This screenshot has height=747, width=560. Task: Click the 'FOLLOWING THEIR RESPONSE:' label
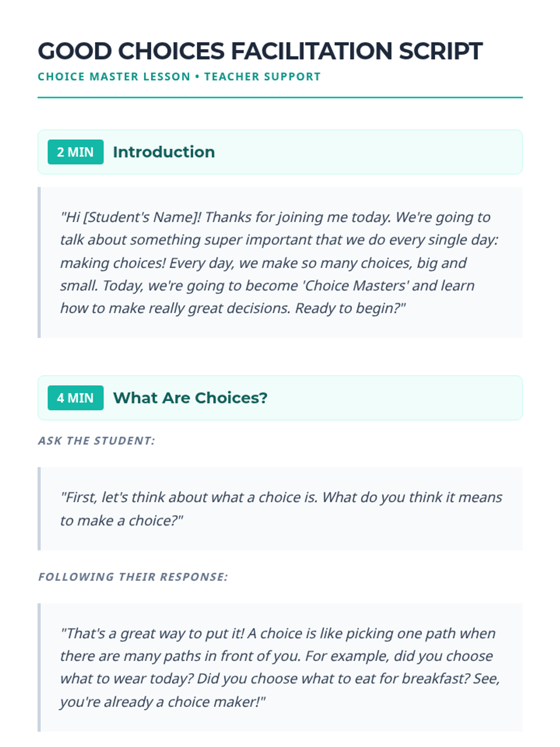pyautogui.click(x=133, y=577)
